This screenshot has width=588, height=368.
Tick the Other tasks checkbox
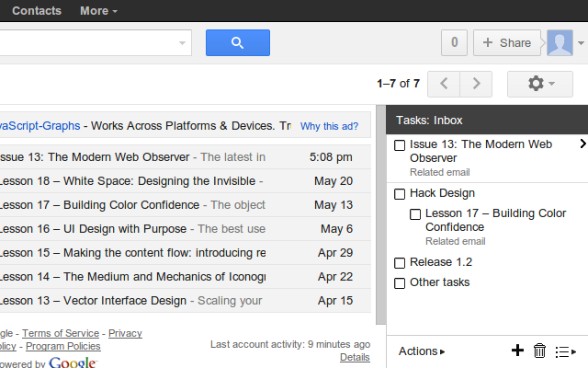point(400,283)
